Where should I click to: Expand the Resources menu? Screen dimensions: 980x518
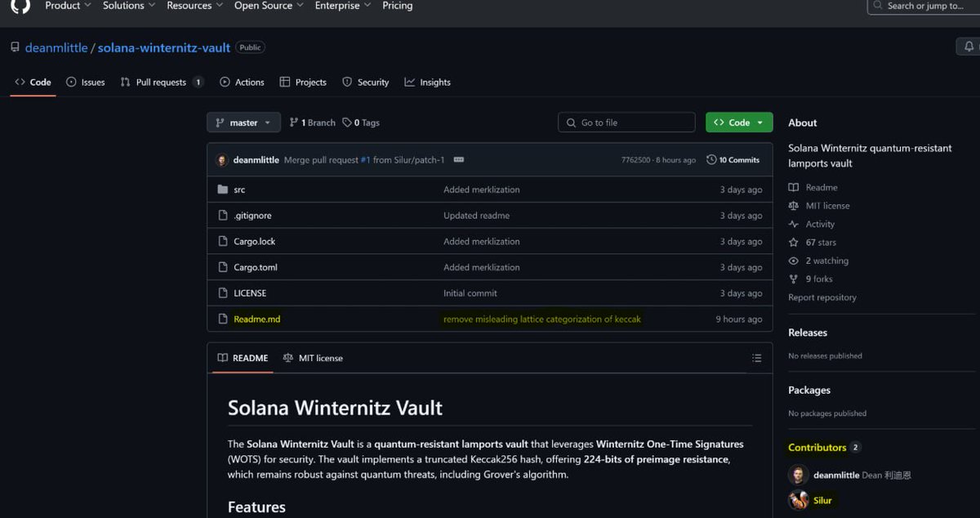click(194, 6)
